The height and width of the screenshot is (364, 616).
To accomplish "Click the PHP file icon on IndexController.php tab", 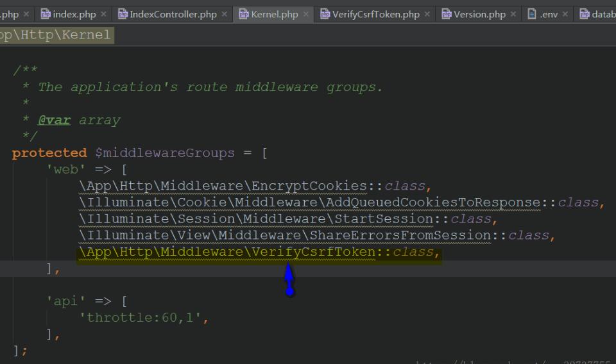I will click(123, 14).
